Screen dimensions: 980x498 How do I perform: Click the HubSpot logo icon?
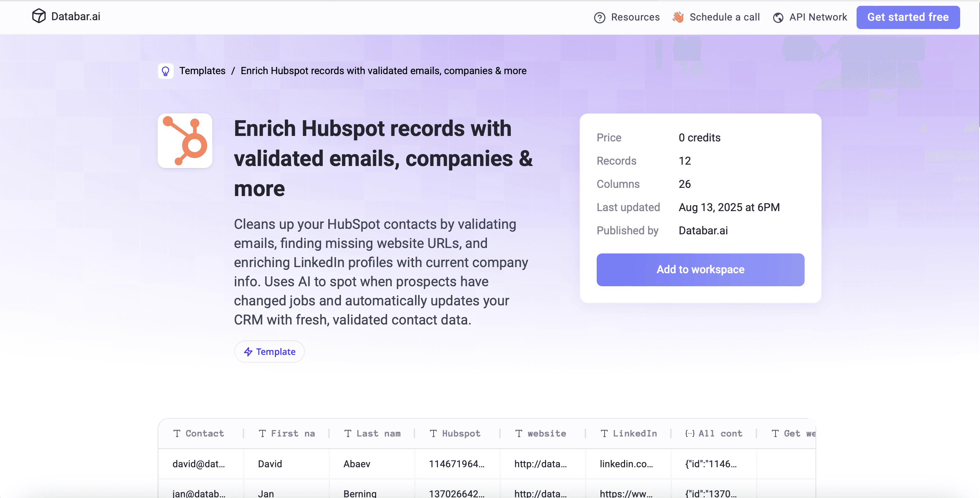click(185, 140)
